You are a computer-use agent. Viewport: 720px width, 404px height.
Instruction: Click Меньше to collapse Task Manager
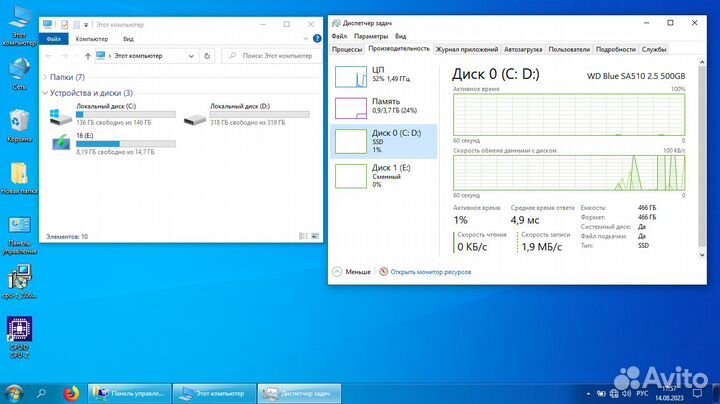[x=352, y=272]
